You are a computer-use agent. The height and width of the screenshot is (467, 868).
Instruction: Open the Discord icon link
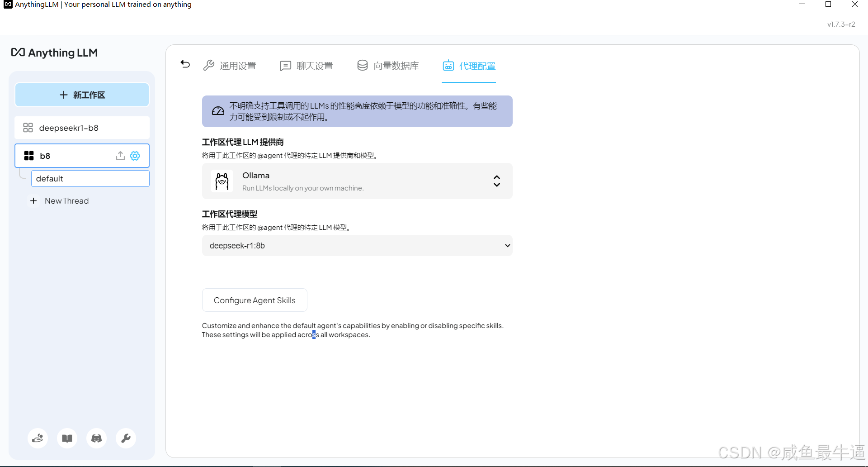[97, 438]
